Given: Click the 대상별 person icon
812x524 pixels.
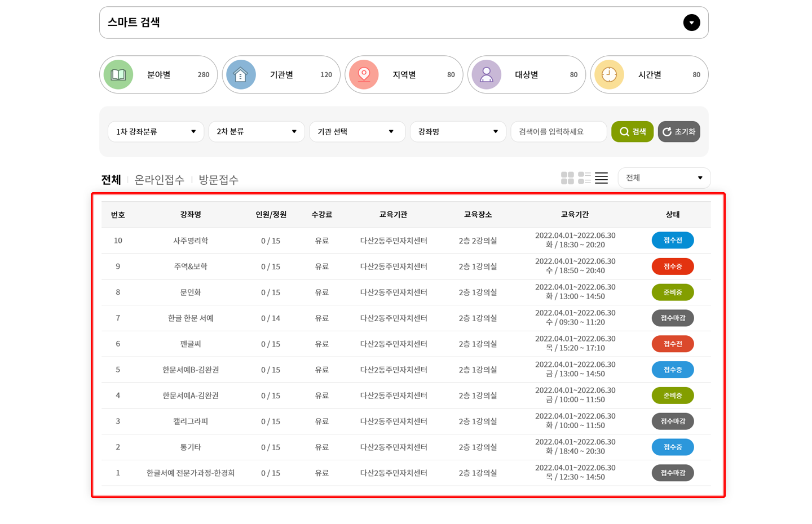Looking at the screenshot, I should point(487,74).
